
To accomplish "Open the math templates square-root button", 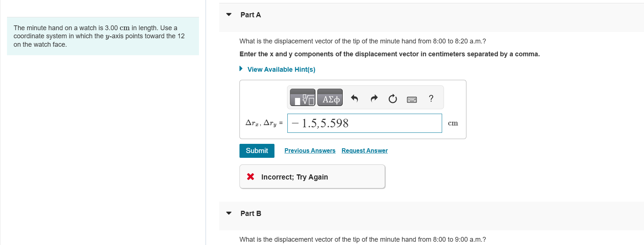I will [302, 97].
